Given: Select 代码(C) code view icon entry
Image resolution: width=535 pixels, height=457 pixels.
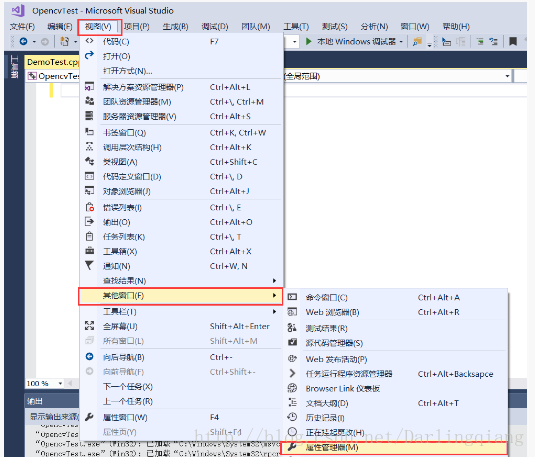Looking at the screenshot, I should tap(181, 42).
